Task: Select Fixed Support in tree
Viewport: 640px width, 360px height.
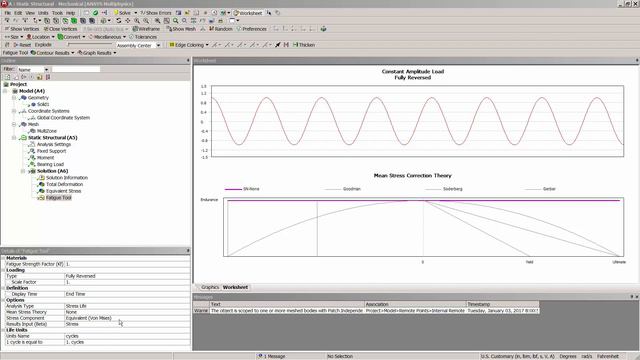Action: pyautogui.click(x=51, y=151)
